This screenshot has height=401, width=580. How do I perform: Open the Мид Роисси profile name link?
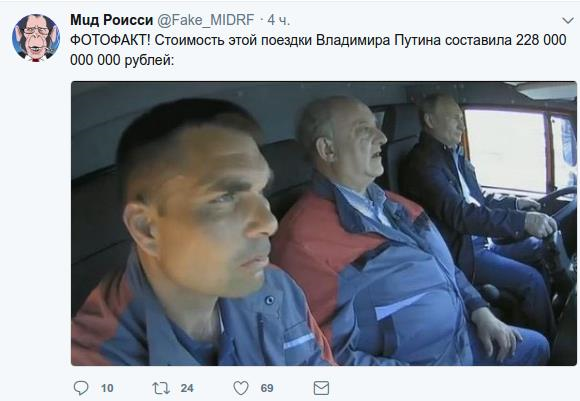click(111, 20)
